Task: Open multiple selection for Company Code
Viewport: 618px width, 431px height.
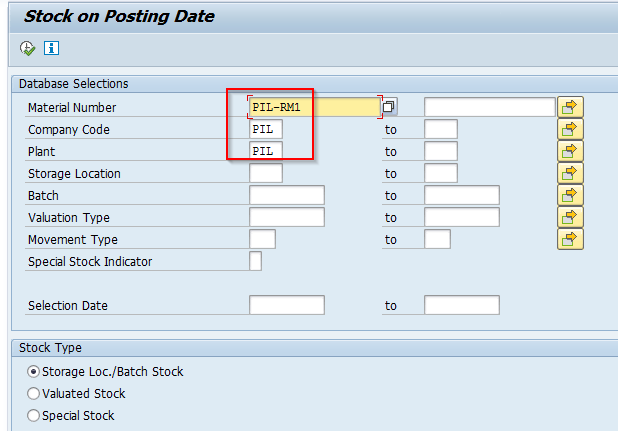Action: tap(570, 129)
